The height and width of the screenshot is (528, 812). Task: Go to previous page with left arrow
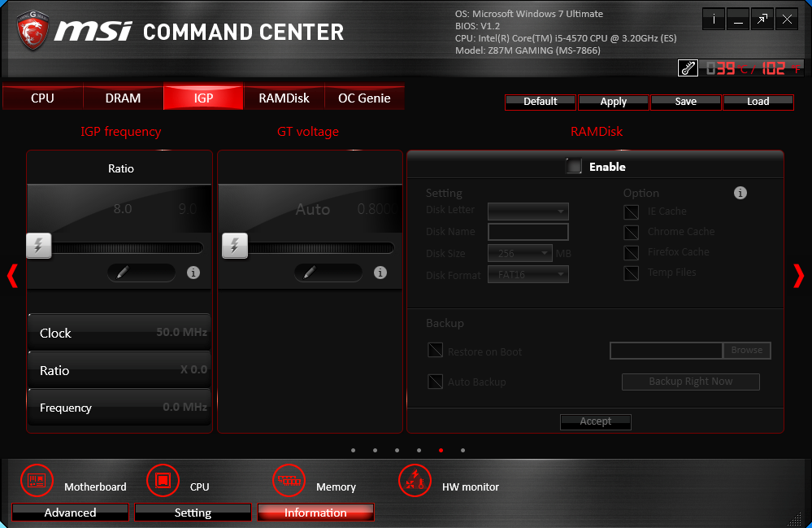[12, 276]
